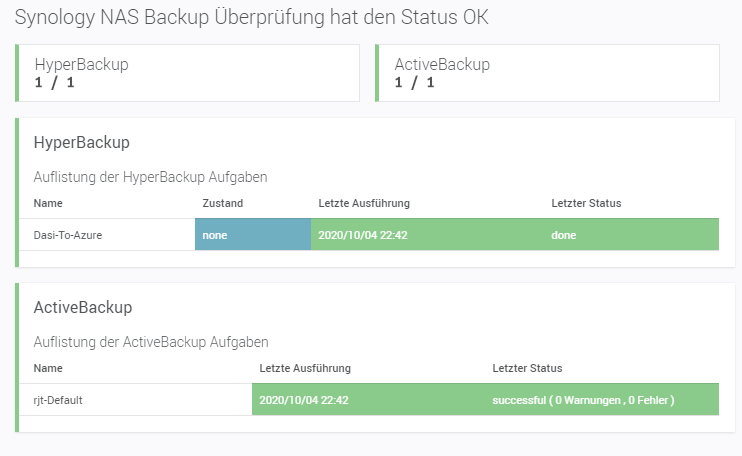The height and width of the screenshot is (456, 742).
Task: Click the Synology NAS Backup status title
Action: (252, 19)
